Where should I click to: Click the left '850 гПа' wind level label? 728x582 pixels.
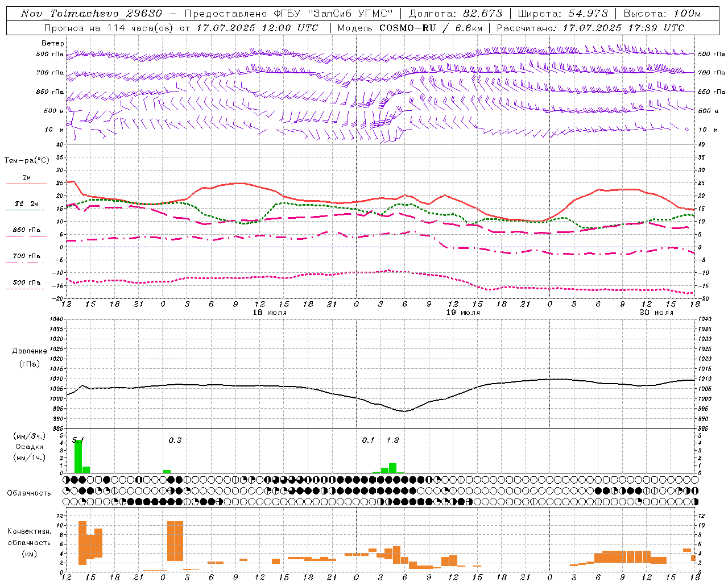coord(50,92)
